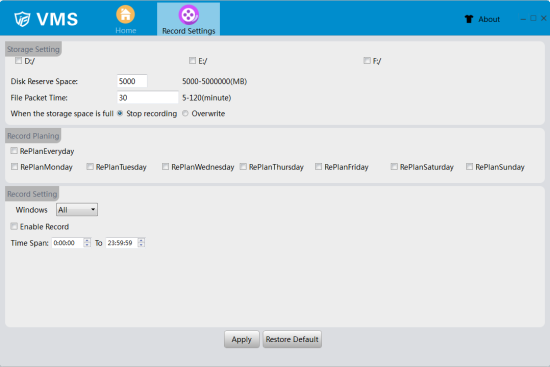
Task: Click the Disk Reserve Space field
Action: tap(132, 81)
